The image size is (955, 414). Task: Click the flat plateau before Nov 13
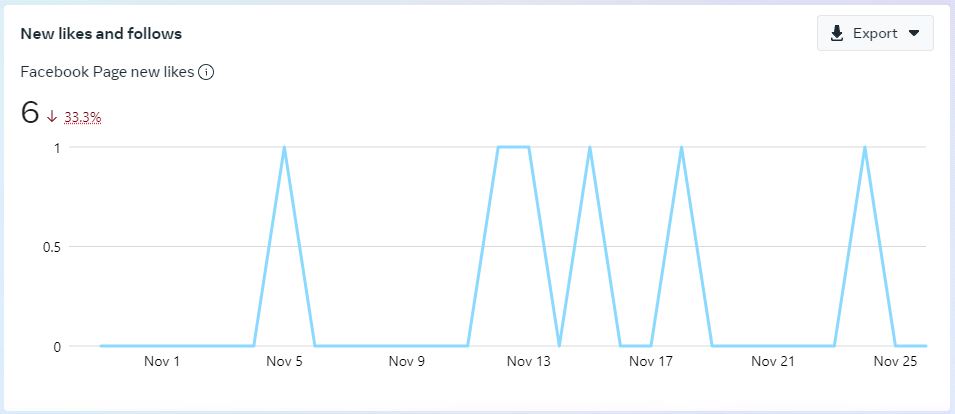[513, 147]
